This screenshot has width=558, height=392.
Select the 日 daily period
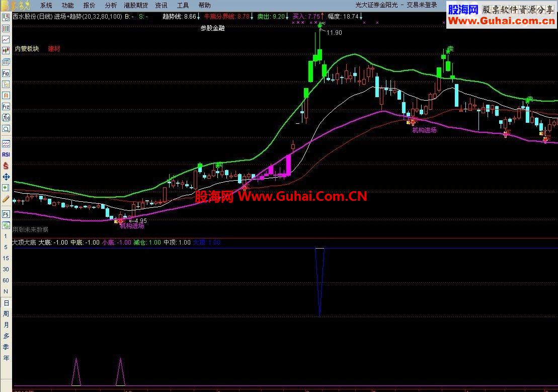6,302
